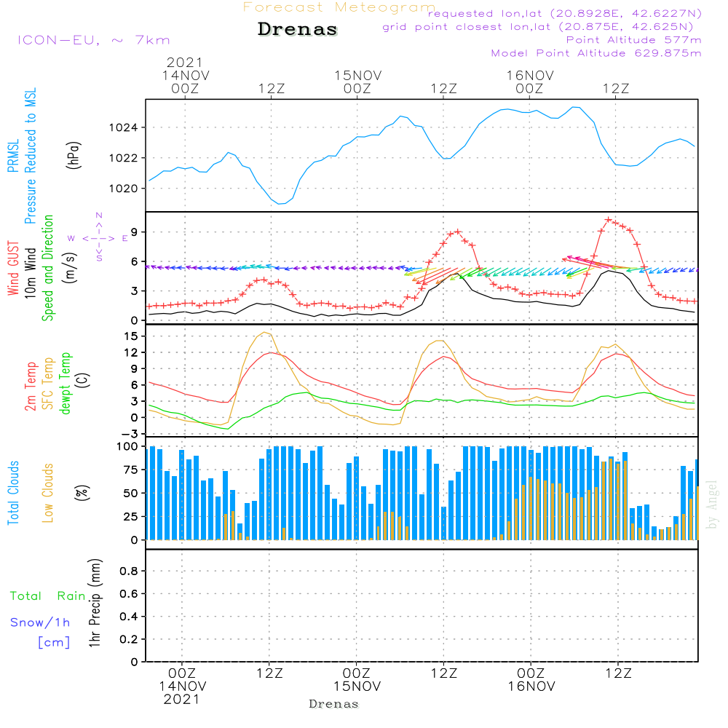Click the 'Forecast Meteogram' heading
Image resolution: width=728 pixels, height=728 pixels.
point(339,7)
